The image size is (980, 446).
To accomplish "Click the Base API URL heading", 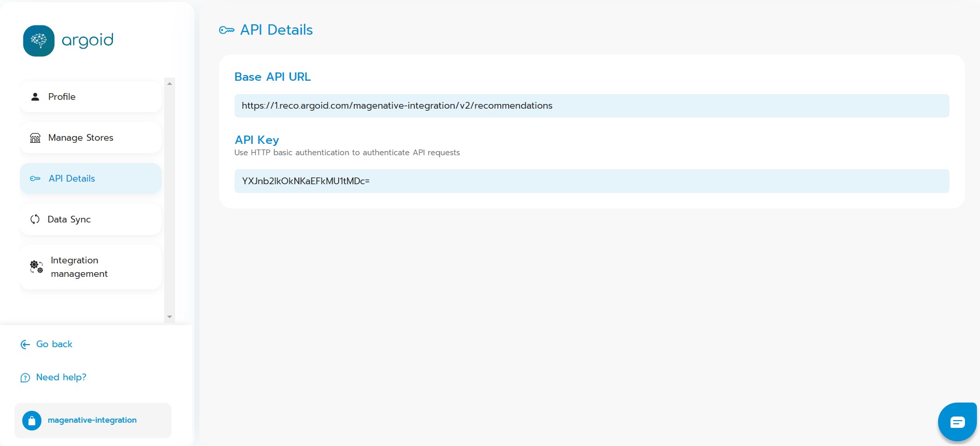I will (x=272, y=77).
